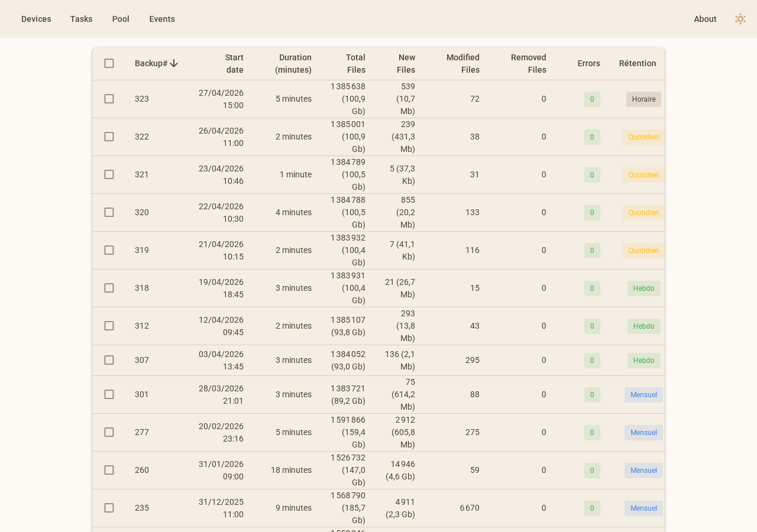Click backup number 322
Screen dimensions: 757x532
(142, 137)
